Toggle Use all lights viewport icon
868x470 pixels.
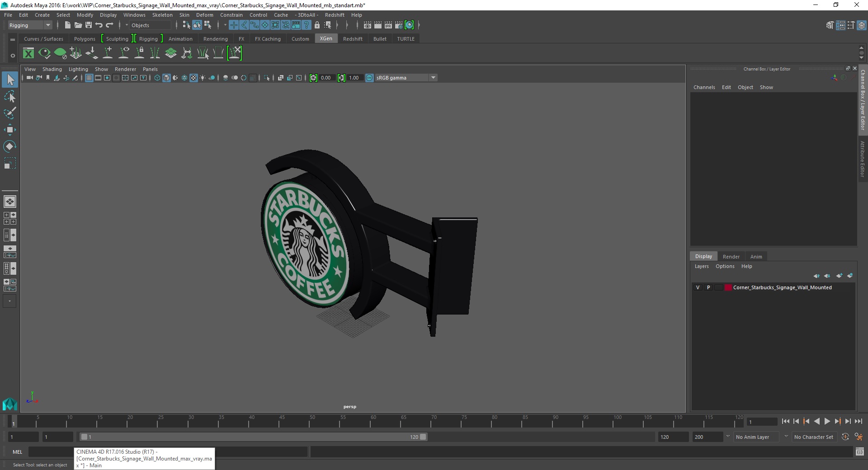coord(203,78)
